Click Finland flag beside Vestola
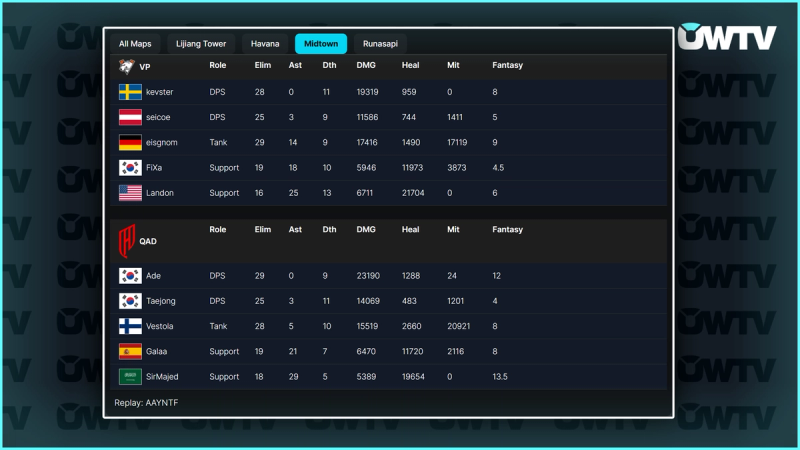This screenshot has width=800, height=450. 130,326
